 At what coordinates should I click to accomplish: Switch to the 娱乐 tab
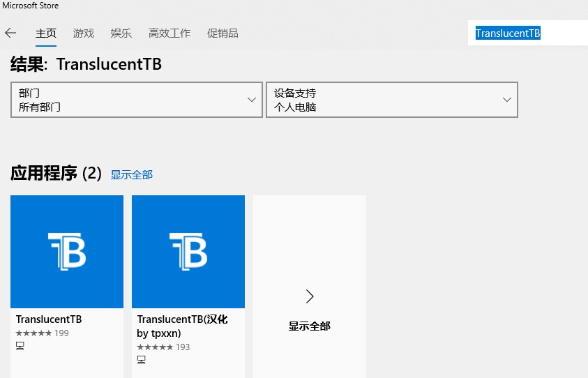click(121, 33)
